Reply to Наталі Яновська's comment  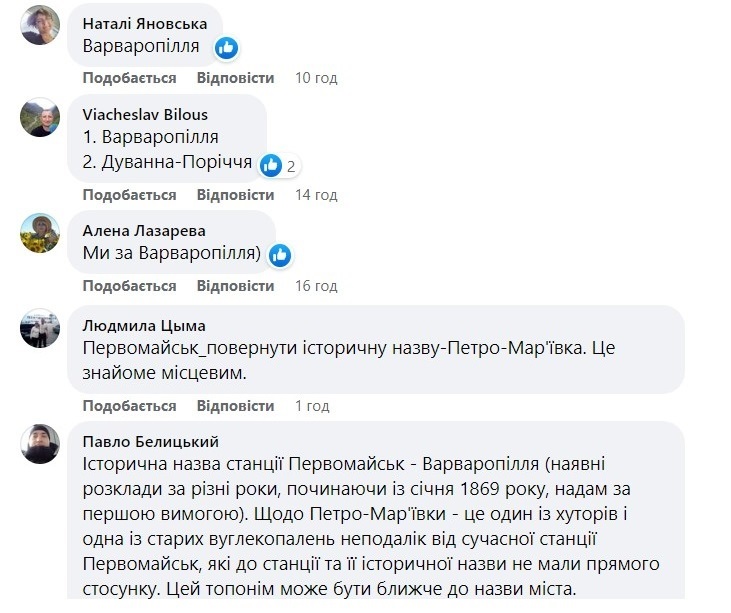235,78
